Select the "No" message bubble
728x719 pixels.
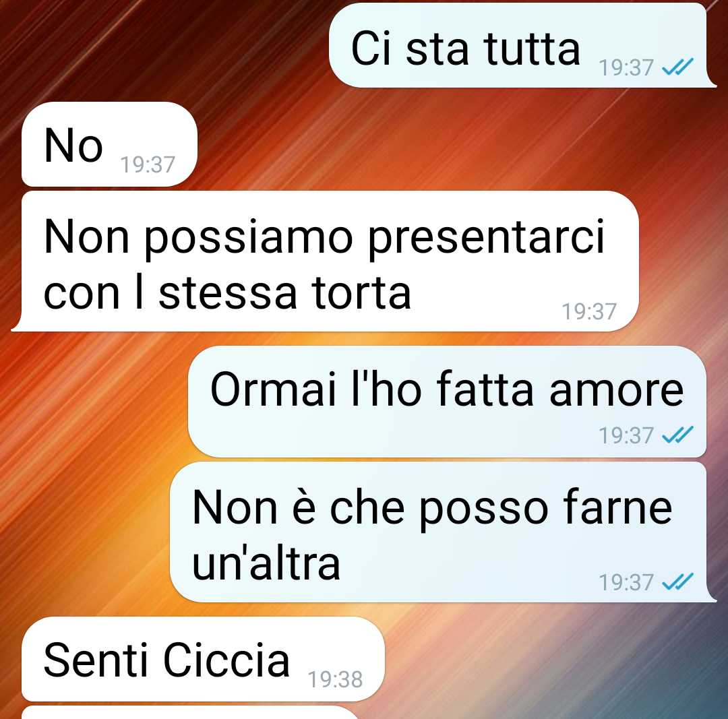110,144
